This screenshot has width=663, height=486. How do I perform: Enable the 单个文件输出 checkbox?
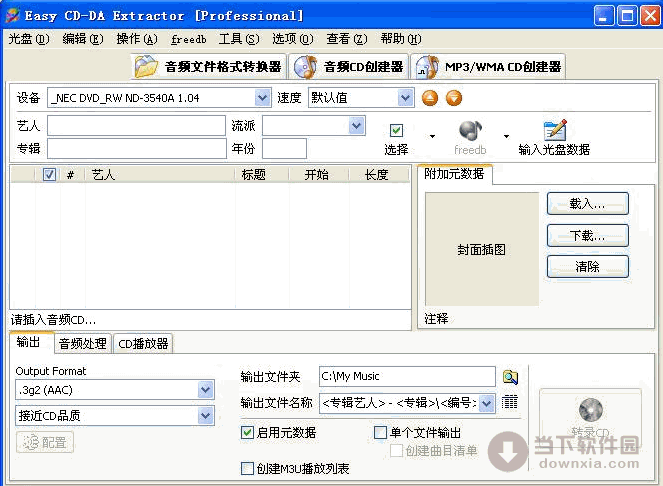coord(380,432)
